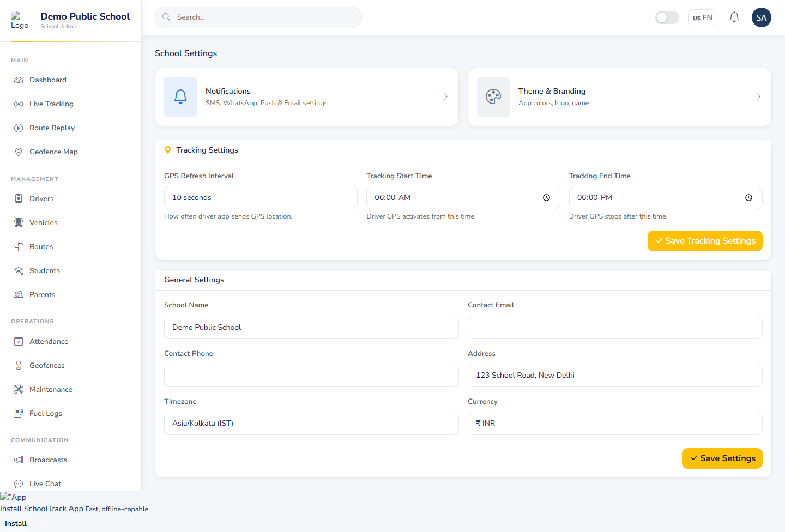Open Maintenance menu item
Viewport: 785px width, 532px height.
(71, 390)
